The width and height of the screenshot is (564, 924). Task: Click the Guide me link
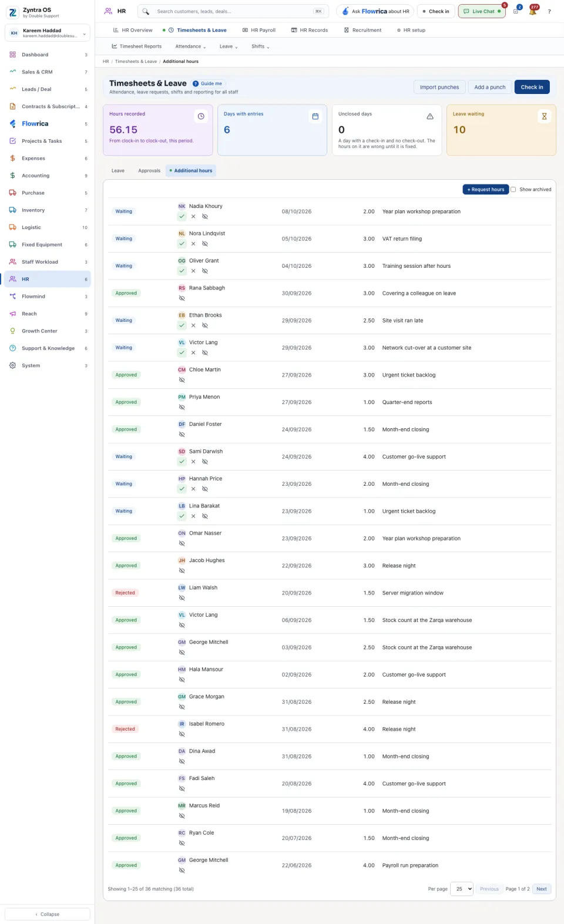(x=207, y=83)
